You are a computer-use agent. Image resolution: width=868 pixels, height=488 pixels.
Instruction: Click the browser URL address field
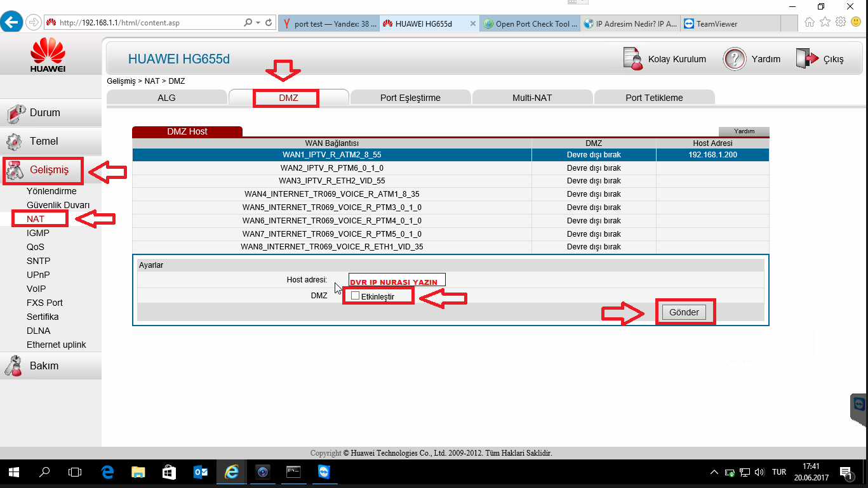144,22
